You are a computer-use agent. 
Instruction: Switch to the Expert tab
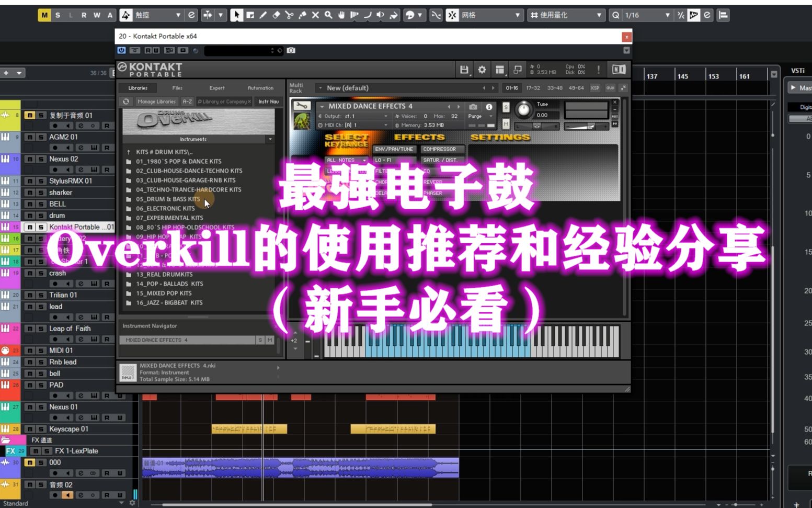click(x=217, y=88)
